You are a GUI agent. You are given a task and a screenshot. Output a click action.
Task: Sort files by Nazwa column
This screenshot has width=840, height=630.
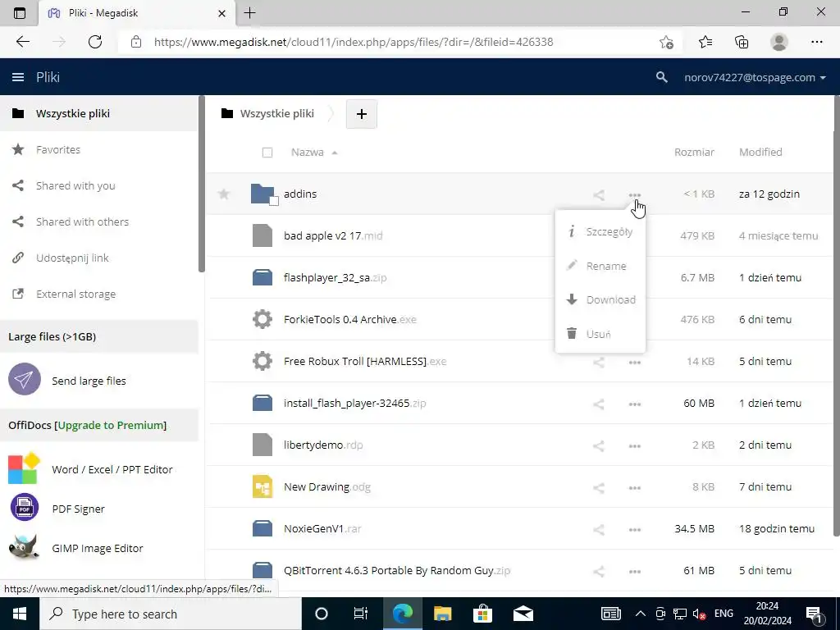pyautogui.click(x=307, y=152)
